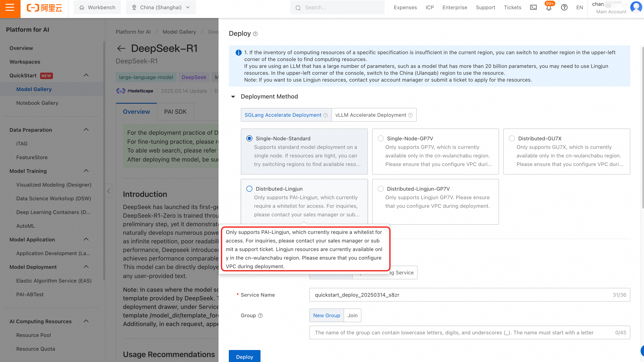Click the Deploy title help icon
This screenshot has height=362, width=644.
tap(255, 34)
